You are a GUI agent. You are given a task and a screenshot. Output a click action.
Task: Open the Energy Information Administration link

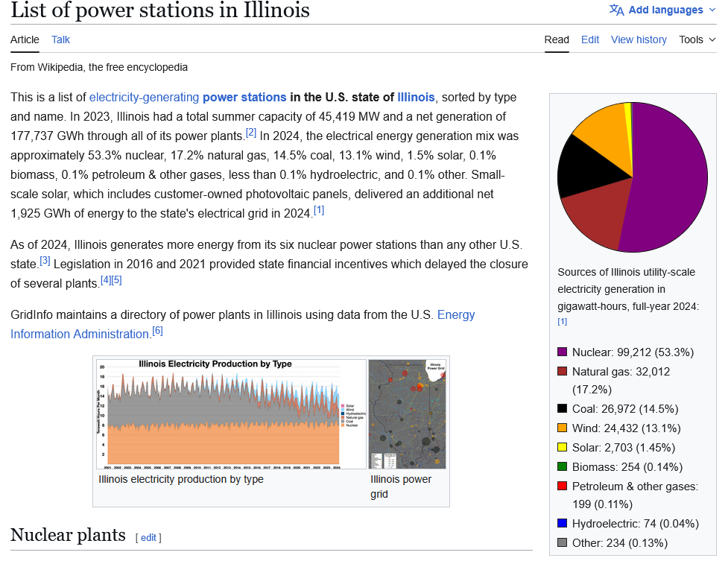tap(243, 325)
